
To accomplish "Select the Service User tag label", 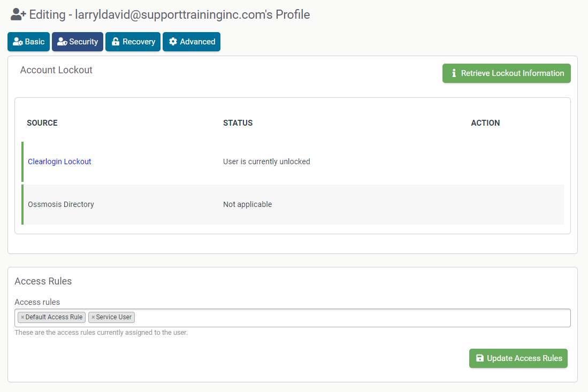I will (x=114, y=317).
